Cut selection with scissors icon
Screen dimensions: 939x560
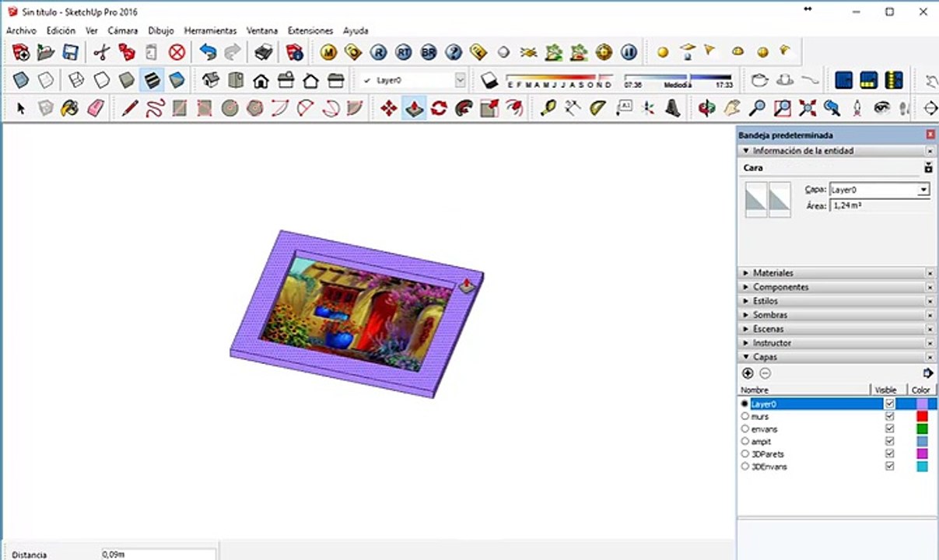pyautogui.click(x=101, y=53)
